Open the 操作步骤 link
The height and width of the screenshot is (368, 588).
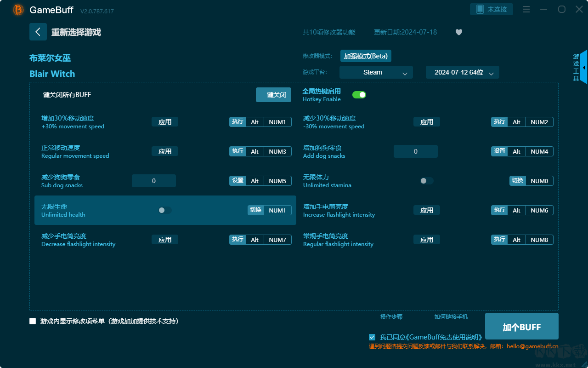point(391,317)
